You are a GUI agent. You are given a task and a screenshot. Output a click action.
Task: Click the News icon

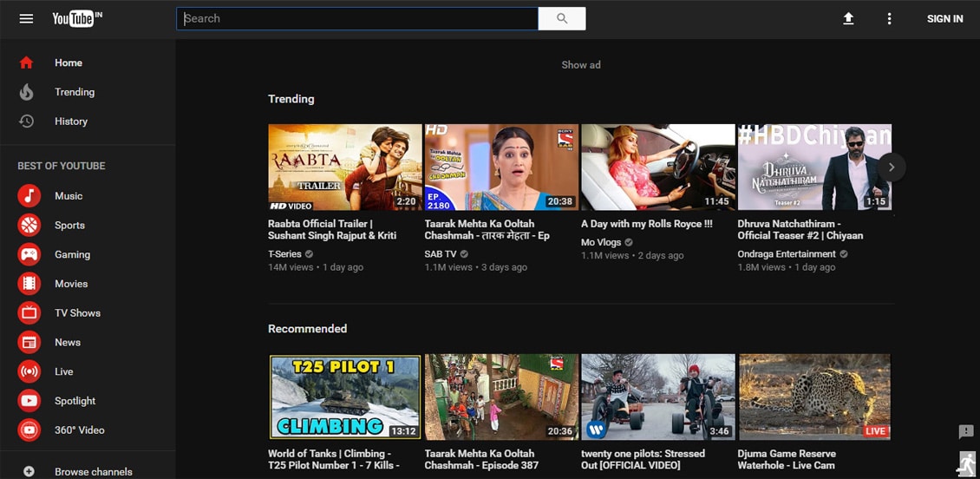29,342
